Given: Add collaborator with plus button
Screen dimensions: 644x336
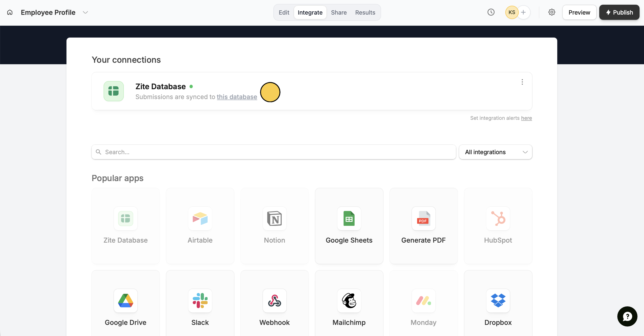Looking at the screenshot, I should pyautogui.click(x=523, y=12).
